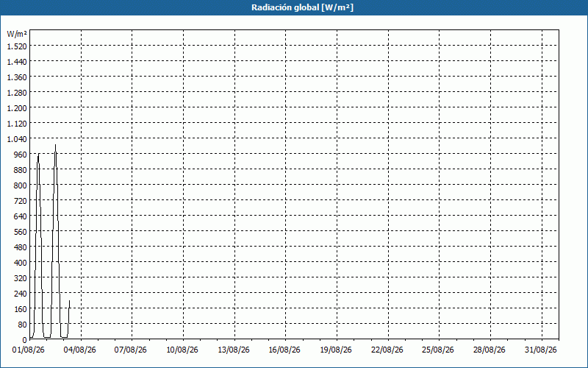Click the 1.120 y-axis value
The width and height of the screenshot is (588, 368).
coord(17,124)
